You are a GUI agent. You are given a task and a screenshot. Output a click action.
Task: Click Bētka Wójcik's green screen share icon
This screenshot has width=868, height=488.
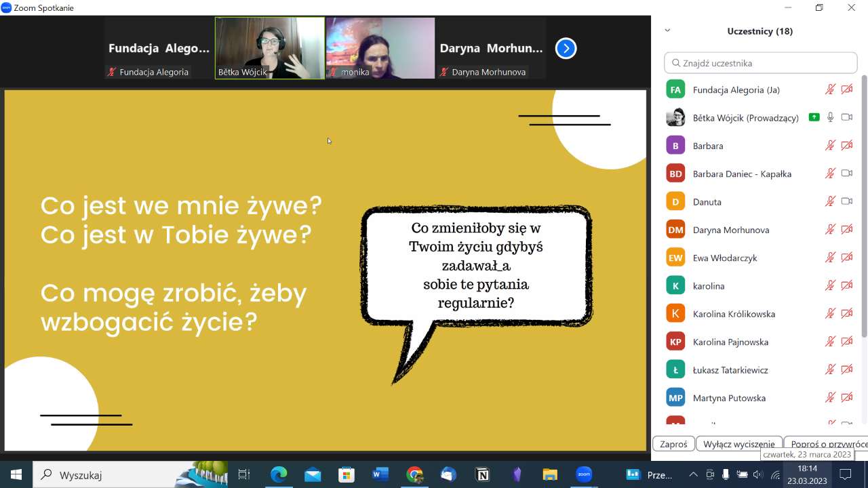[x=814, y=117]
